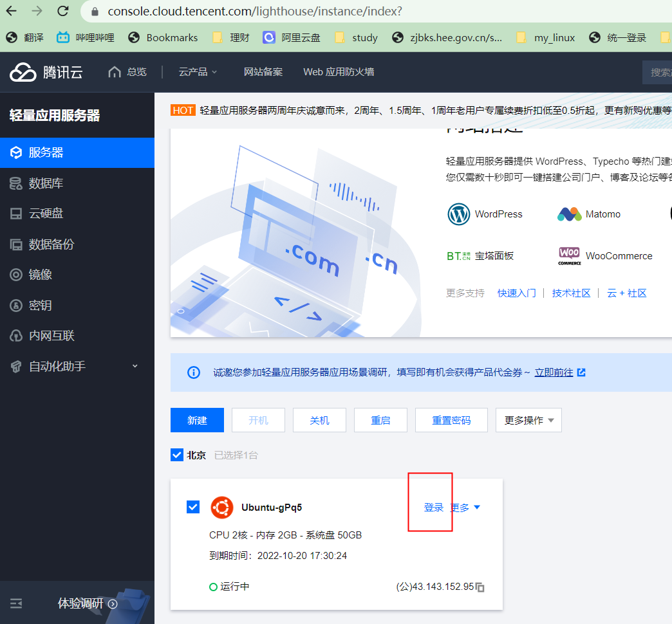This screenshot has height=624, width=672.
Task: Open the study bookmark folder
Action: (356, 38)
